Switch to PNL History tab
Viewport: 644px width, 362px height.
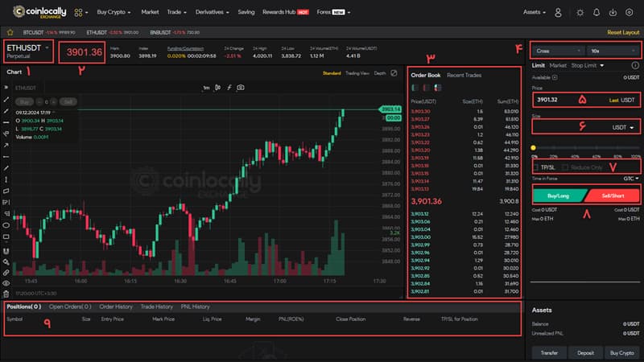(195, 306)
